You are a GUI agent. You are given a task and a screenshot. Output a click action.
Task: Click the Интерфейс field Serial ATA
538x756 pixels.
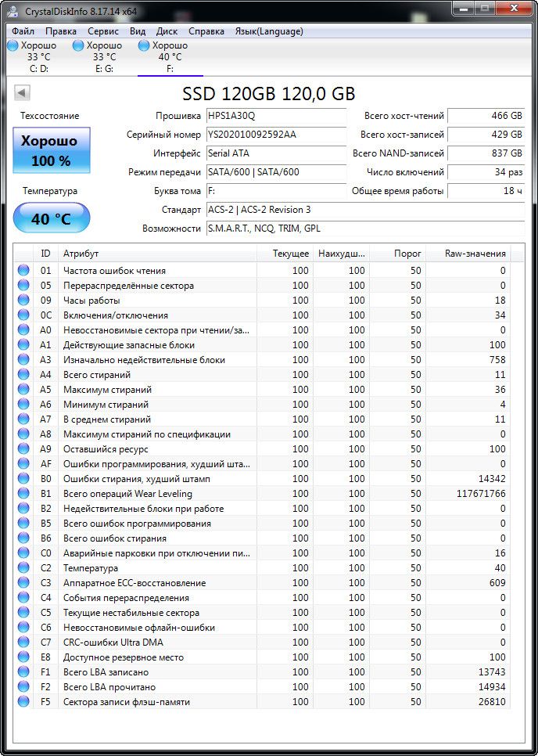pos(276,153)
